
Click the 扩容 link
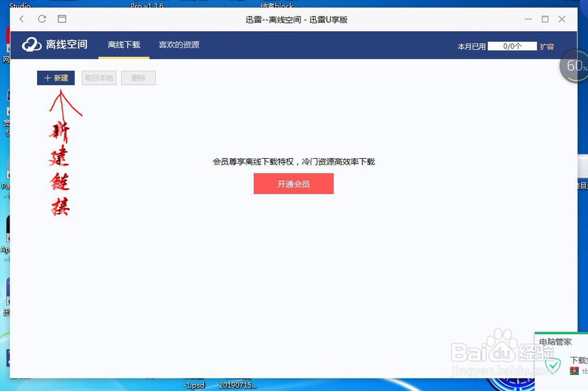coord(547,46)
